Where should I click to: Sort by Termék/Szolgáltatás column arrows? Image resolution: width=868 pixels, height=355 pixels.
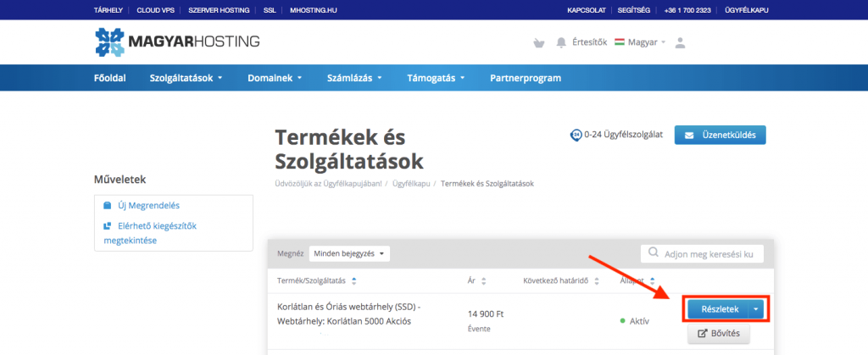[x=354, y=281]
